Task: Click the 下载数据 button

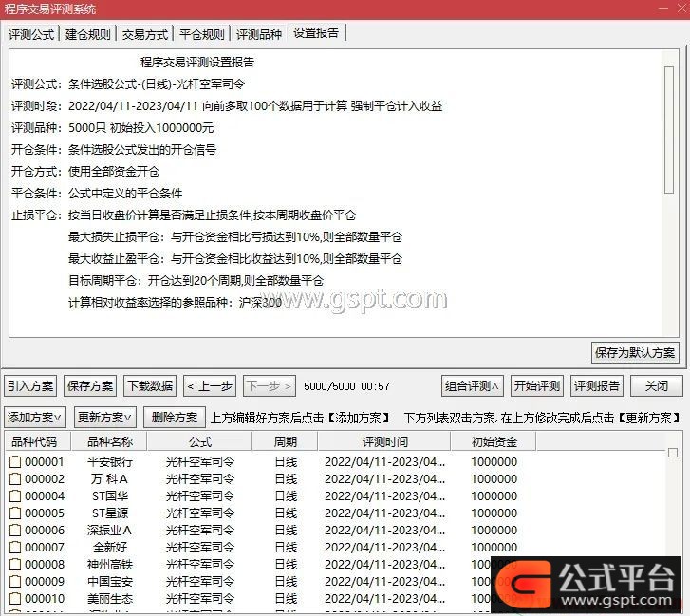Action: point(150,386)
